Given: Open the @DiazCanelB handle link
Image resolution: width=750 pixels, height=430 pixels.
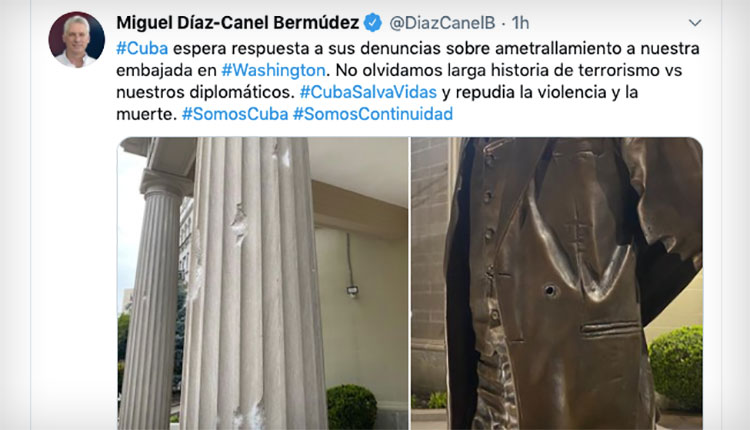Looking at the screenshot, I should (x=442, y=22).
